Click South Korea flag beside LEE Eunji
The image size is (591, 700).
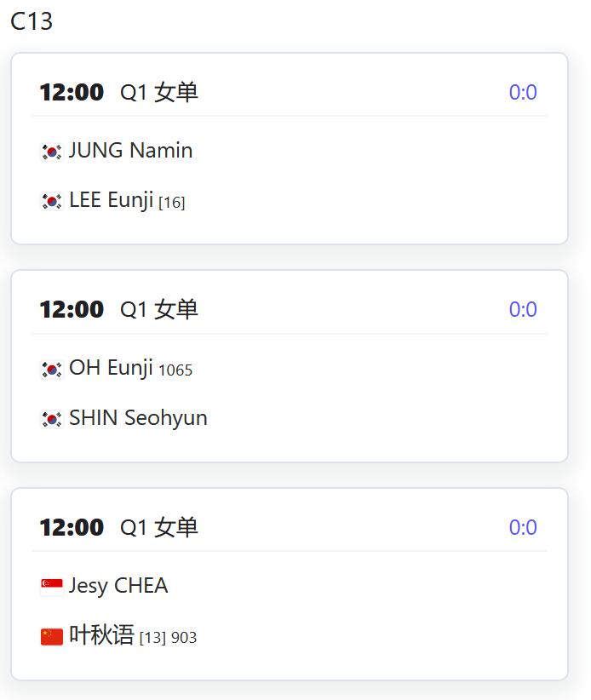(52, 201)
